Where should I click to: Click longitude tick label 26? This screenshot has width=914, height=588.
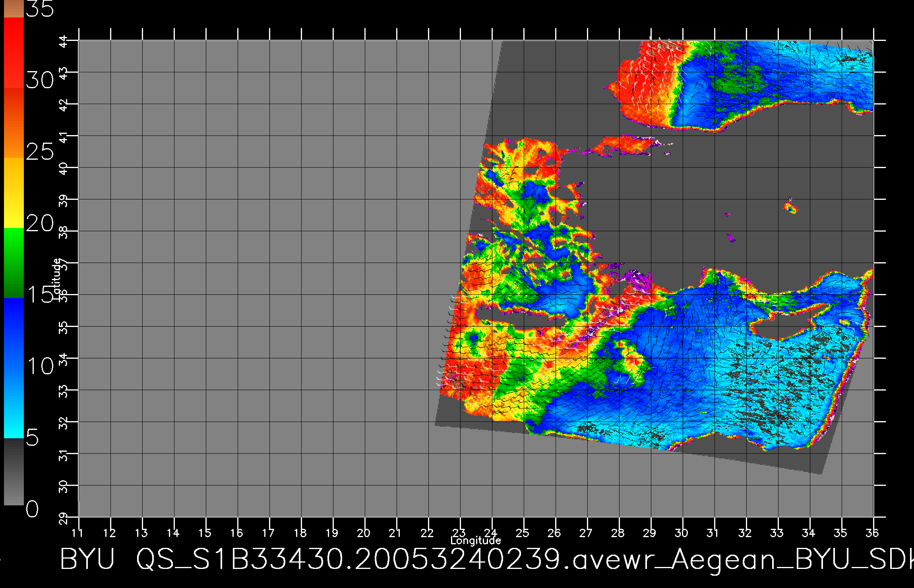point(554,533)
